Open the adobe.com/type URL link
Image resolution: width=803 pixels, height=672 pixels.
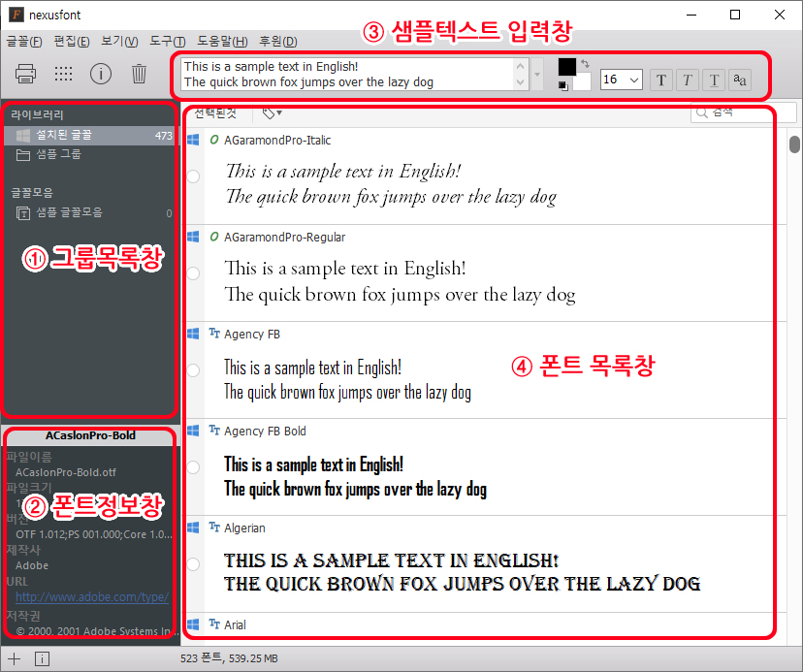click(92, 596)
